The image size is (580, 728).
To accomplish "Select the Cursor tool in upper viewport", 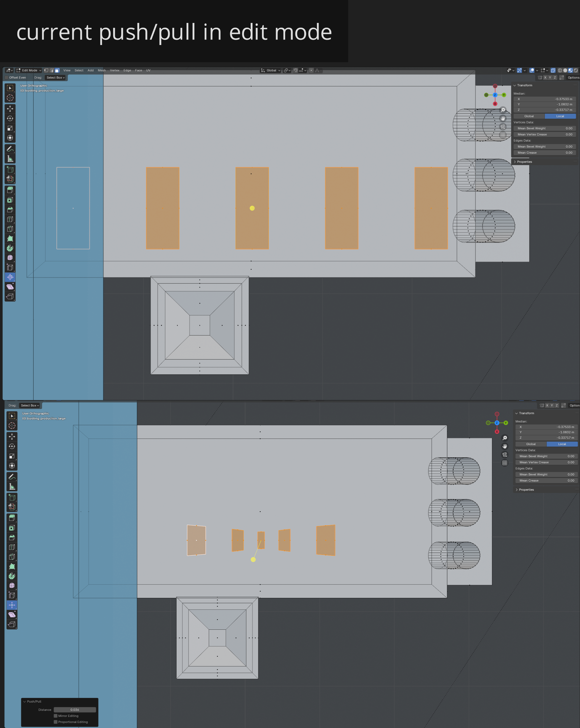I will (x=10, y=97).
